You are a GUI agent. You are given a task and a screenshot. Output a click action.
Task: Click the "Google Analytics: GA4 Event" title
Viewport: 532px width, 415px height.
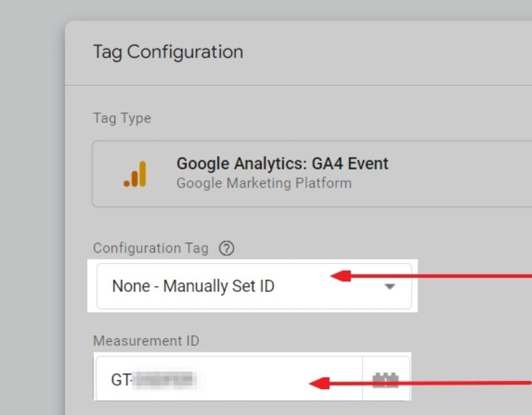pyautogui.click(x=282, y=164)
